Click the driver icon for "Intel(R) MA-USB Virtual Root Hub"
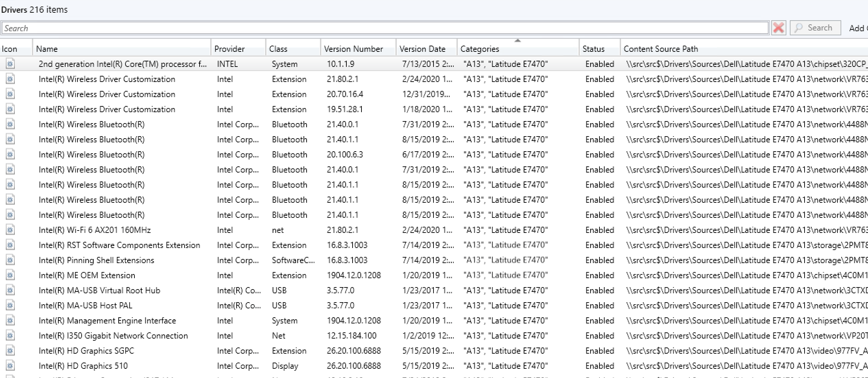Image resolution: width=868 pixels, height=378 pixels. click(10, 290)
